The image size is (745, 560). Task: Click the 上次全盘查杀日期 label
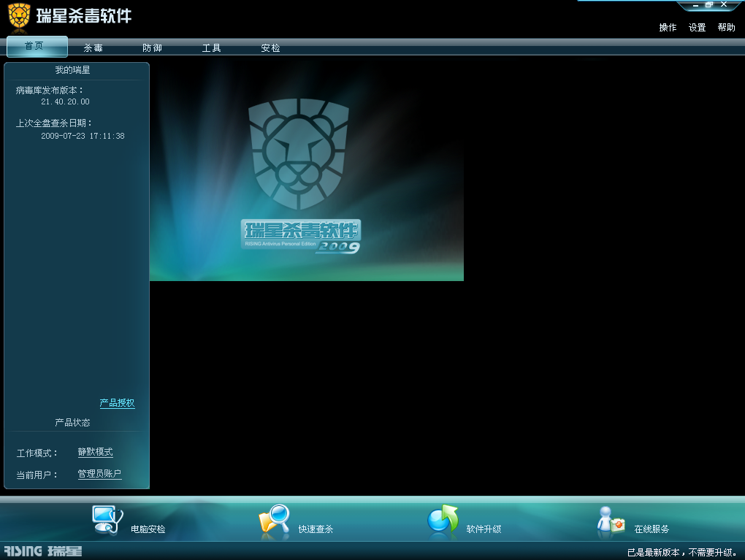[54, 123]
